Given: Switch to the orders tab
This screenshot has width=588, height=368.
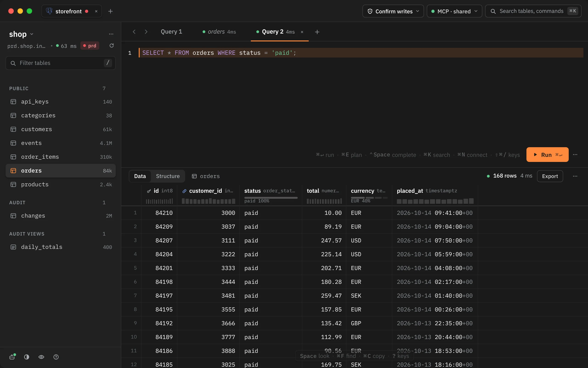Looking at the screenshot, I should point(219,32).
